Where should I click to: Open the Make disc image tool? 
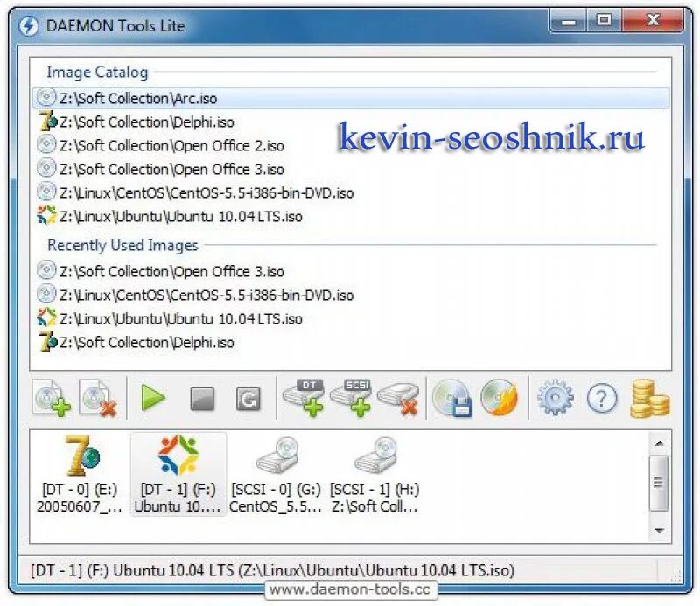(452, 398)
